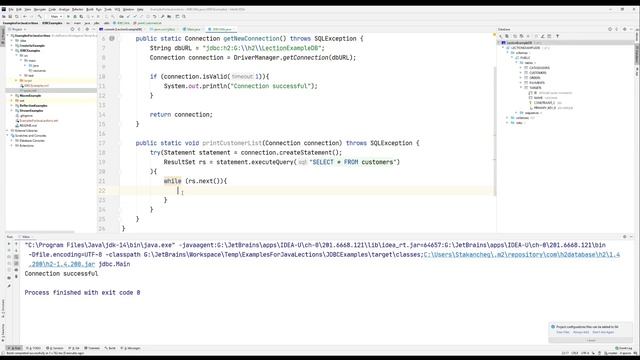Open the Terminal tool window button
Screen dimensions: 640x360
(92, 348)
